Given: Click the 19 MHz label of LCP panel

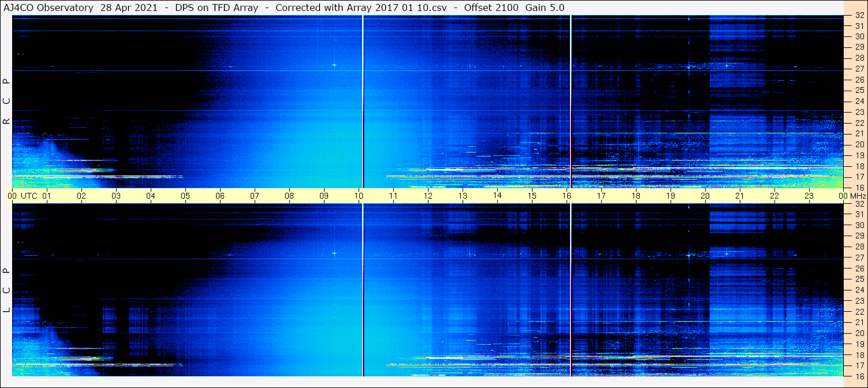Looking at the screenshot, I should coord(859,344).
